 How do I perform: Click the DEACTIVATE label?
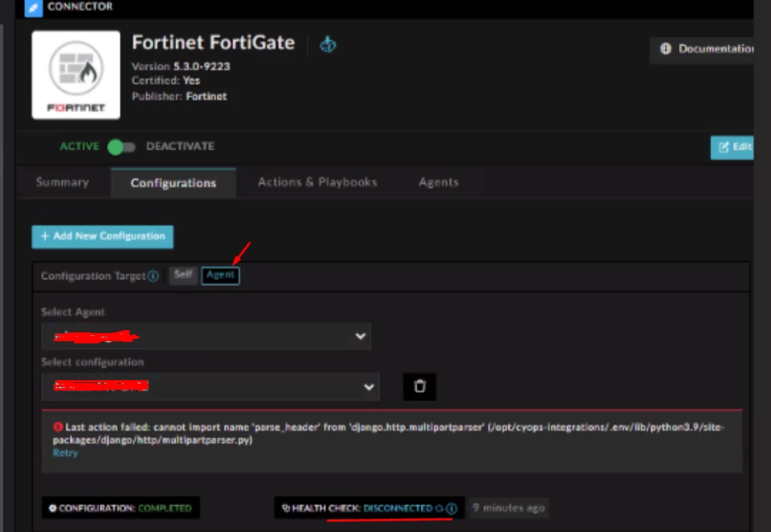click(x=180, y=146)
